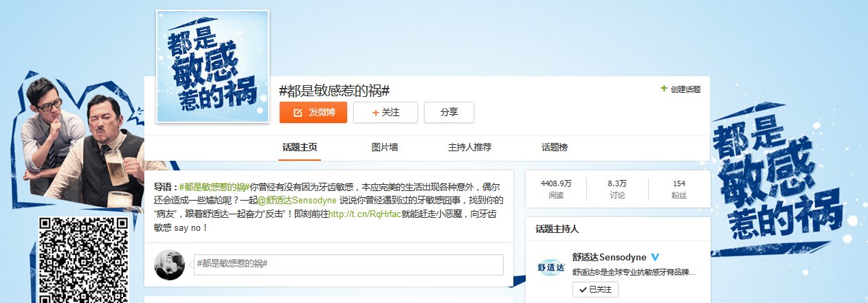Switch to the 图片墙 tab
The height and width of the screenshot is (303, 868).
[384, 147]
